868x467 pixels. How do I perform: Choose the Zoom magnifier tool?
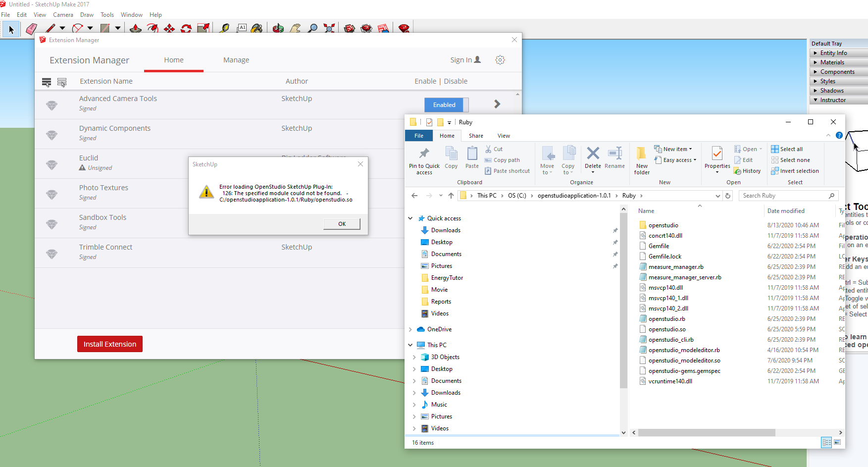point(312,29)
